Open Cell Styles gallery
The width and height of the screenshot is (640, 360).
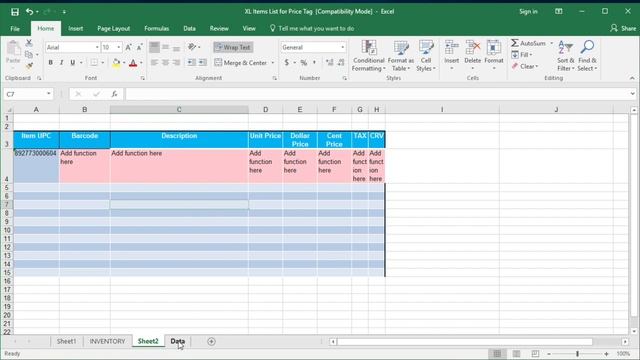coord(426,56)
